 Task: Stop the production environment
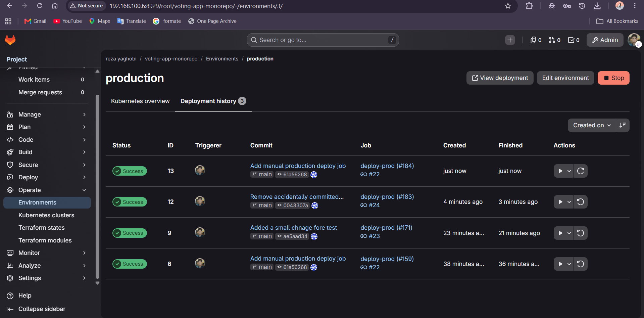point(613,78)
